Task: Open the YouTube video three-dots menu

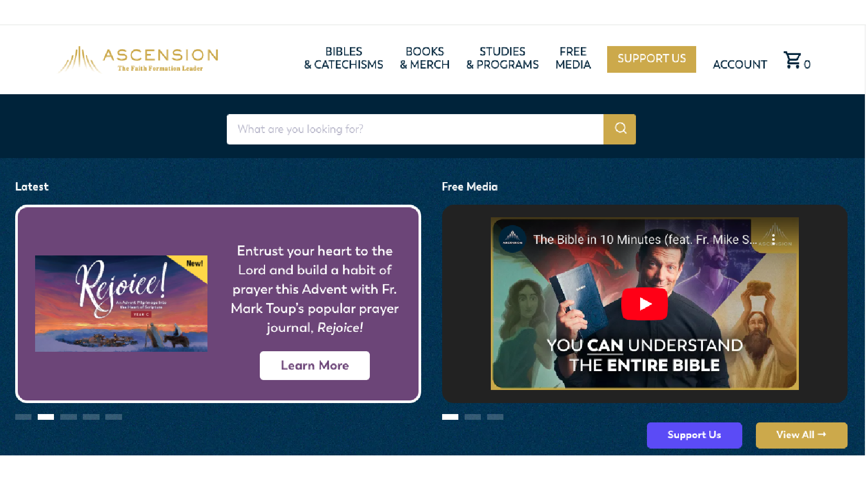Action: click(773, 240)
